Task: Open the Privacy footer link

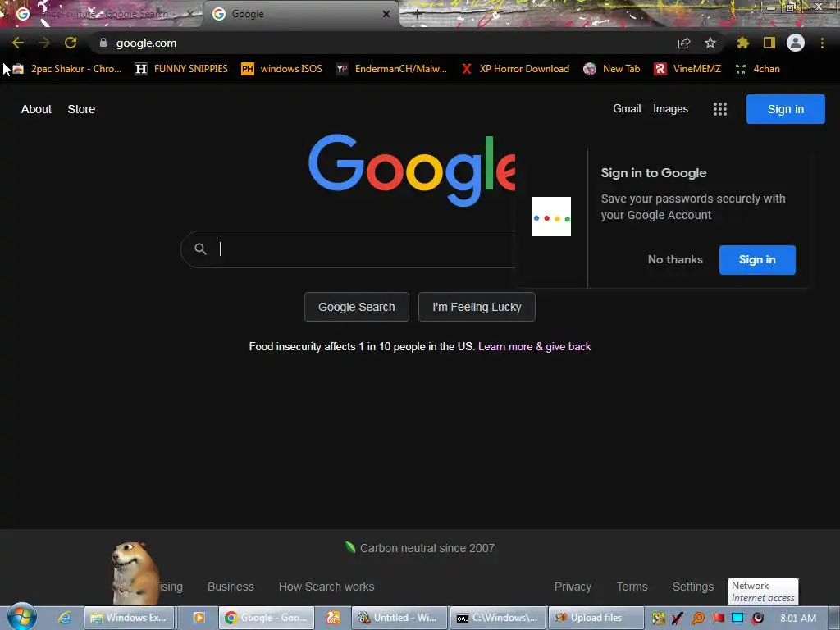Action: point(573,587)
